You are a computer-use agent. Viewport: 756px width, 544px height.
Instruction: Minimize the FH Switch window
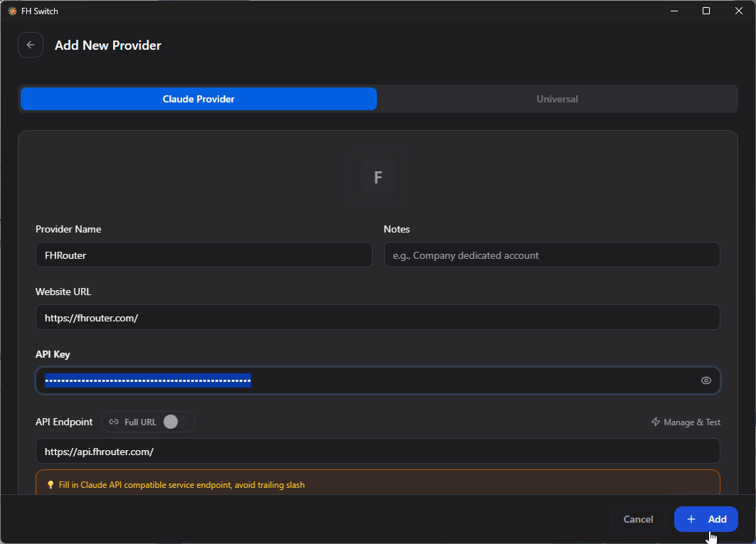[x=674, y=11]
